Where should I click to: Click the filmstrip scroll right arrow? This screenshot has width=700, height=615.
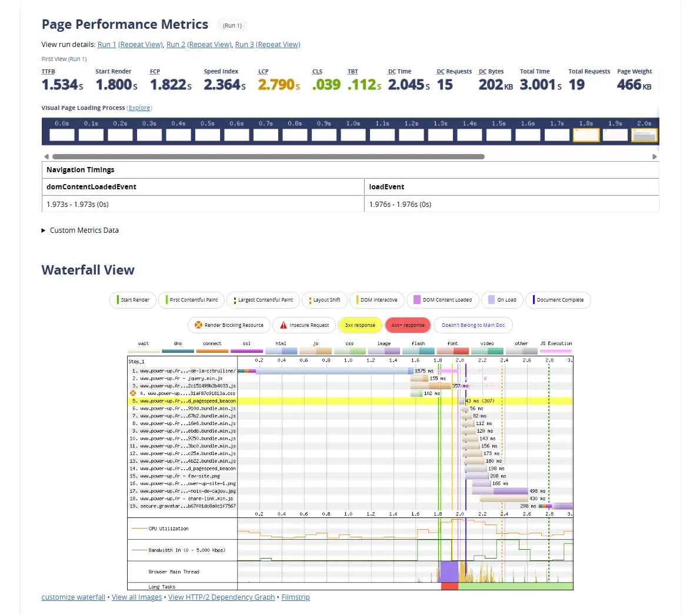coord(654,157)
